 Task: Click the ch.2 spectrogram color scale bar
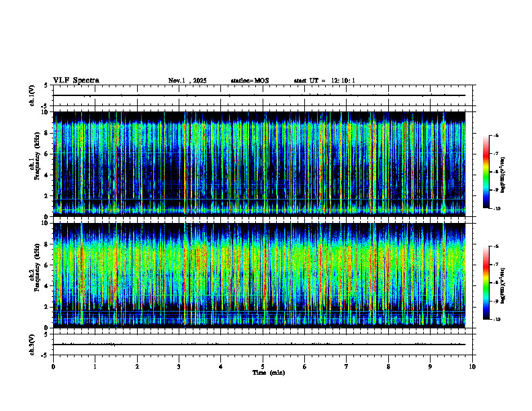tap(486, 283)
